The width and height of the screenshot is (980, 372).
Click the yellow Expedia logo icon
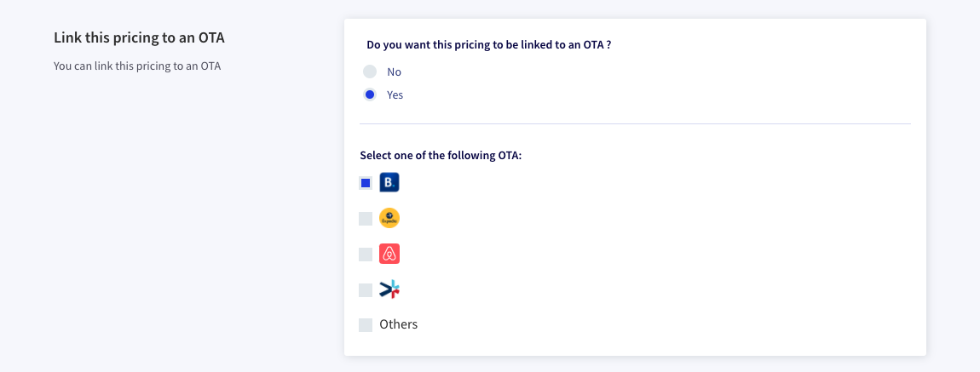click(x=389, y=218)
